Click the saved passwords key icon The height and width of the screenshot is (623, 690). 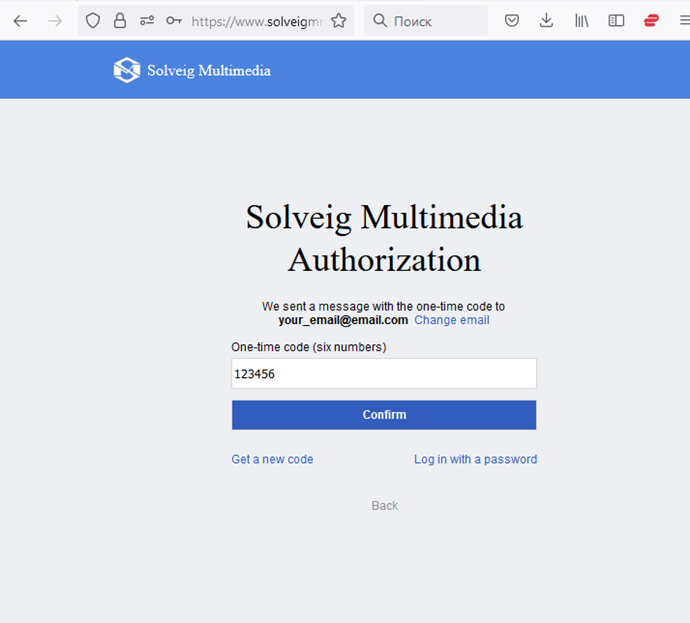click(x=174, y=20)
